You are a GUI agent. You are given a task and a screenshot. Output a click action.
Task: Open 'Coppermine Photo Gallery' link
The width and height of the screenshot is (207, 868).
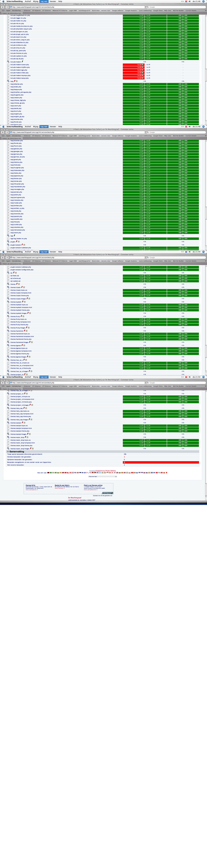click(105, 471)
